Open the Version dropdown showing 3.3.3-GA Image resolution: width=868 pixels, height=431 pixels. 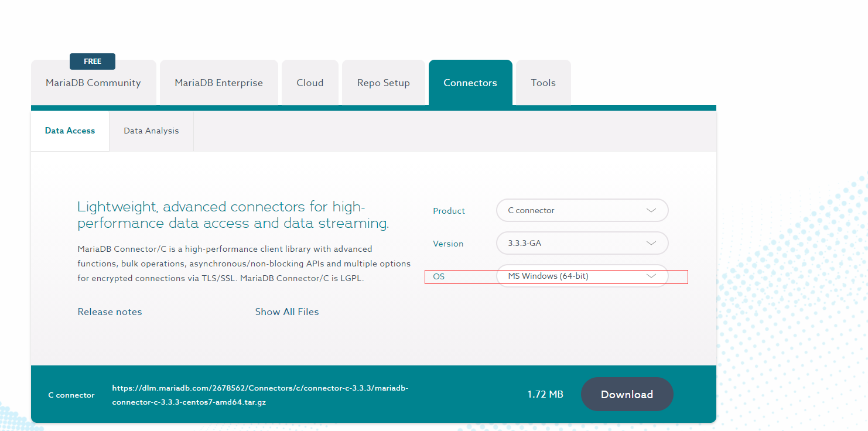pyautogui.click(x=582, y=243)
